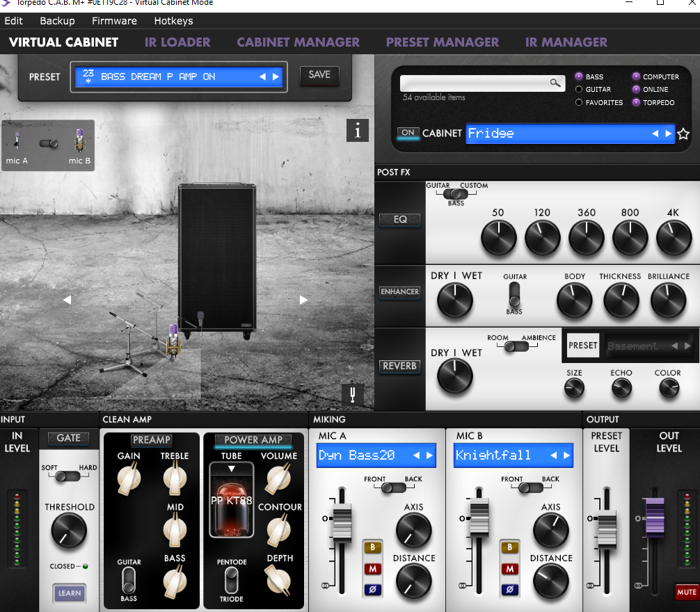This screenshot has width=700, height=612.
Task: Select the mic A icon
Action: click(17, 141)
